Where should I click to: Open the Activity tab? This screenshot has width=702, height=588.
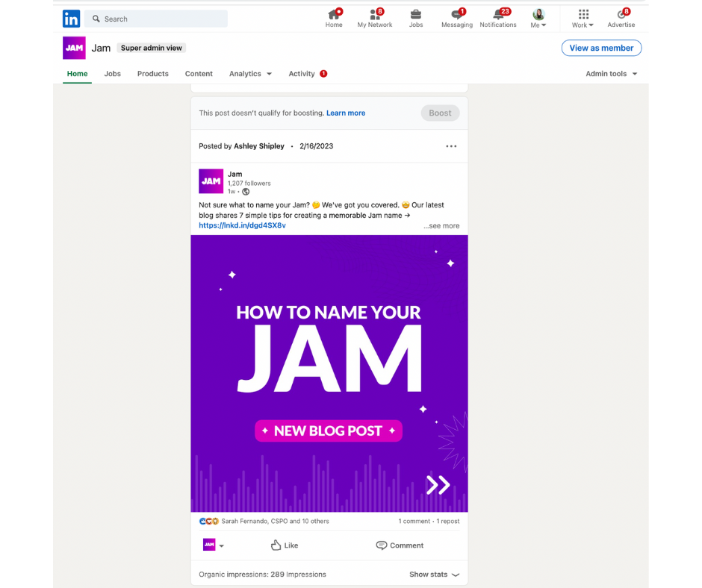308,74
